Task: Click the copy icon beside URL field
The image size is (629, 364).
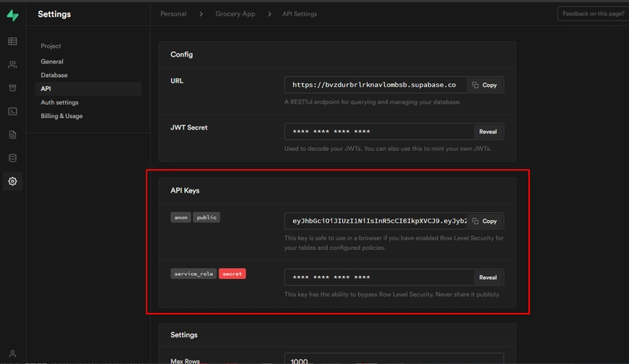Action: pos(476,85)
